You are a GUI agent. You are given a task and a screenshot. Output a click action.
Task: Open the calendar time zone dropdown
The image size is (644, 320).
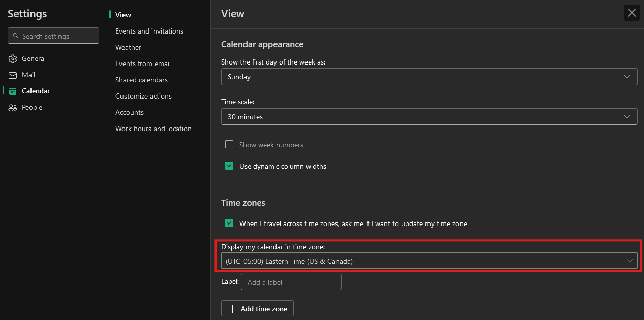(429, 261)
